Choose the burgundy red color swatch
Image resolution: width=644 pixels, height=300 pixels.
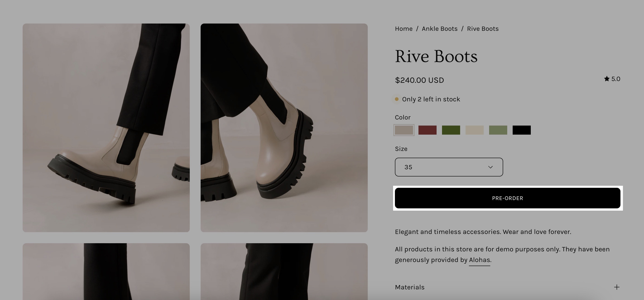click(427, 130)
